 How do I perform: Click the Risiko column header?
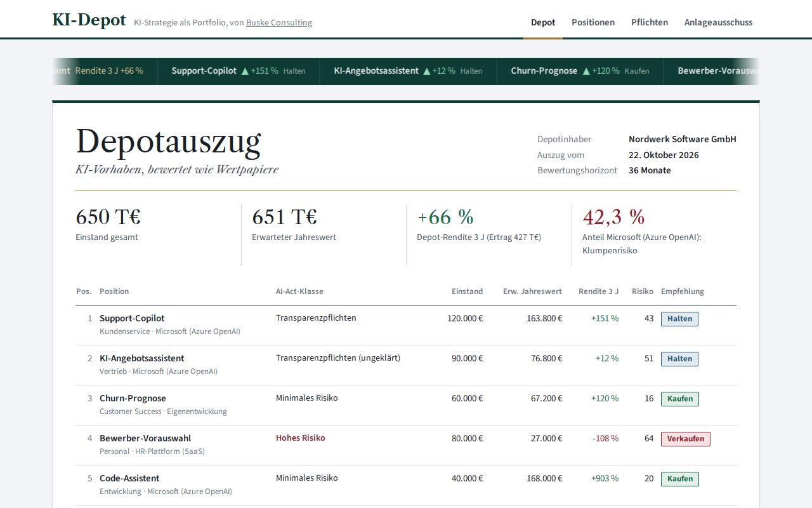[643, 291]
